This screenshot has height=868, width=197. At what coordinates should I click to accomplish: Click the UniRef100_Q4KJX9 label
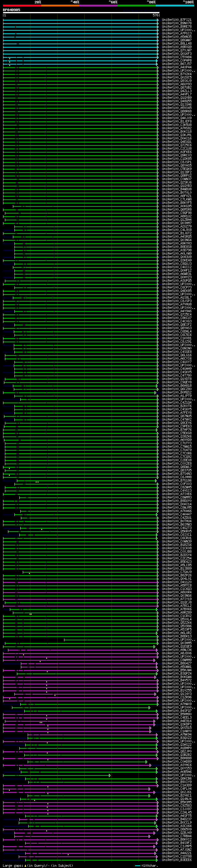tap(177, 118)
